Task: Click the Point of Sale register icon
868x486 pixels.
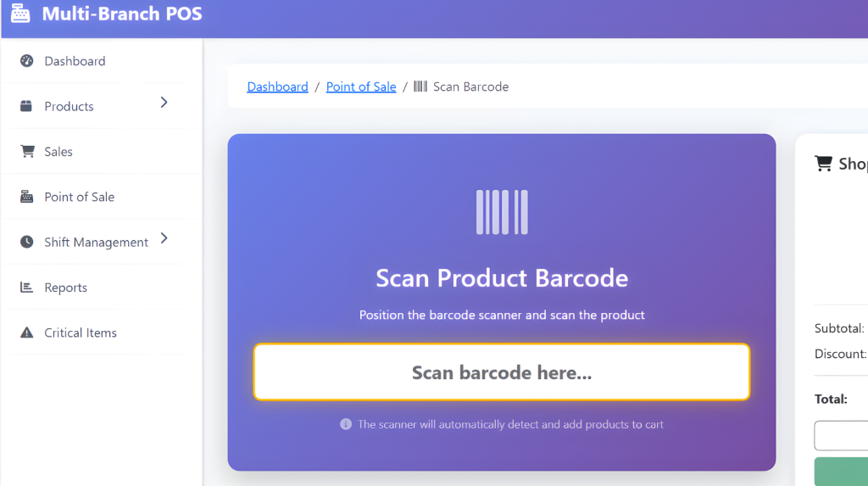Action: click(26, 196)
